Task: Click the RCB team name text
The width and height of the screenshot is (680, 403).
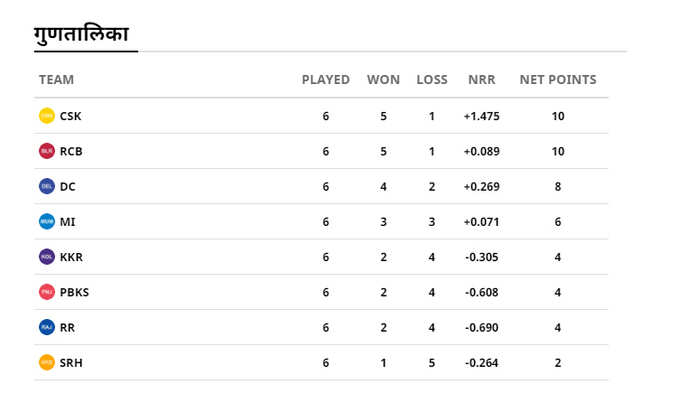Action: point(71,151)
